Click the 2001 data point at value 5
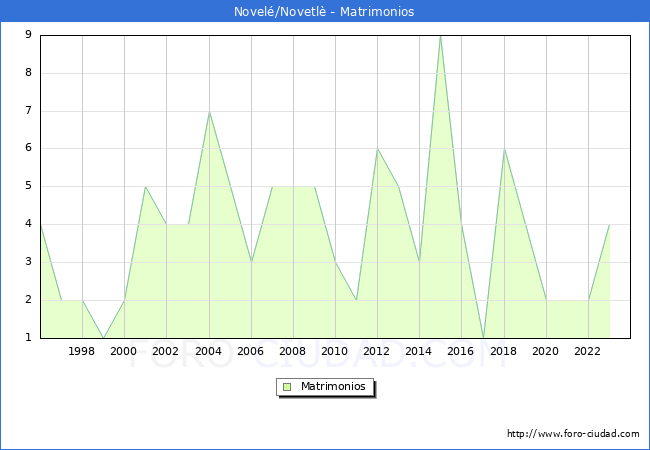This screenshot has height=450, width=650. [146, 186]
